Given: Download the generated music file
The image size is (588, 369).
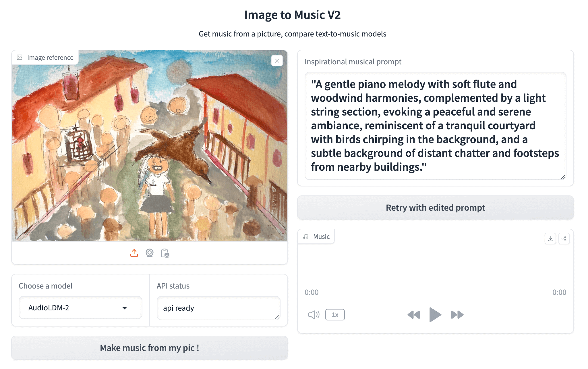Looking at the screenshot, I should (x=550, y=239).
